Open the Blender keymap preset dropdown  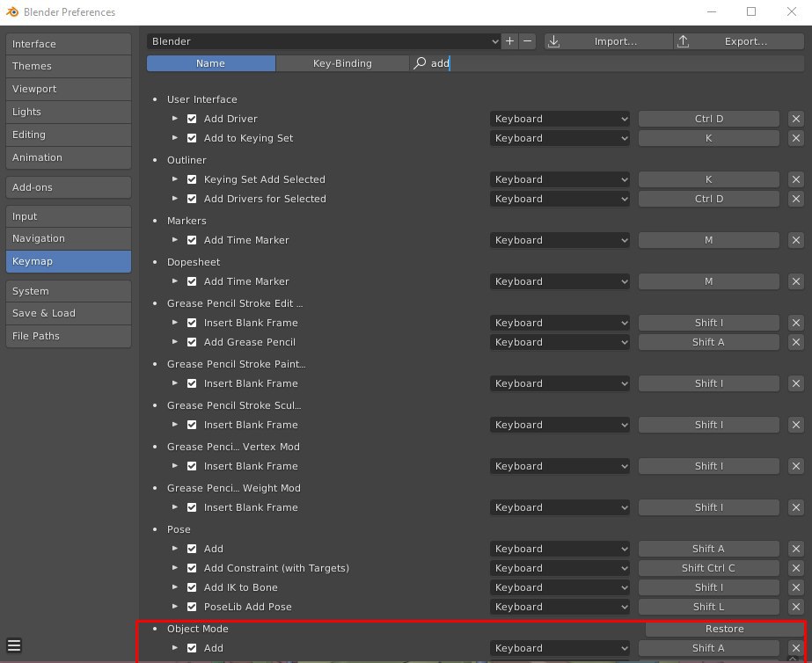(x=324, y=41)
